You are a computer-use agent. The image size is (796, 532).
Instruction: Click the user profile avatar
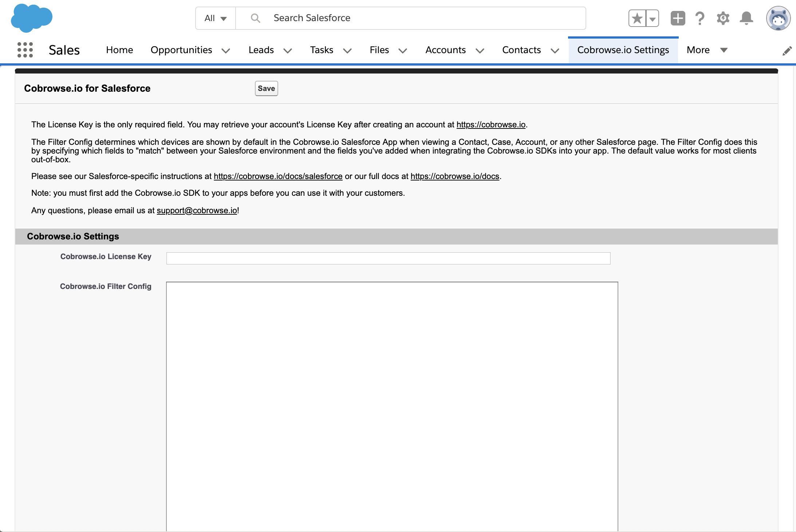778,17
